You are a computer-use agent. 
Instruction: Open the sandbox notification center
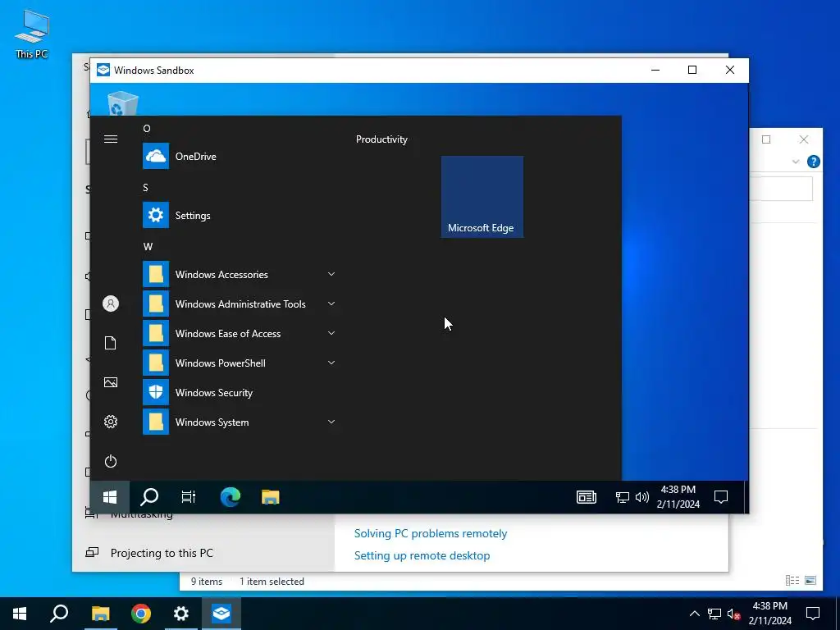[x=721, y=497]
